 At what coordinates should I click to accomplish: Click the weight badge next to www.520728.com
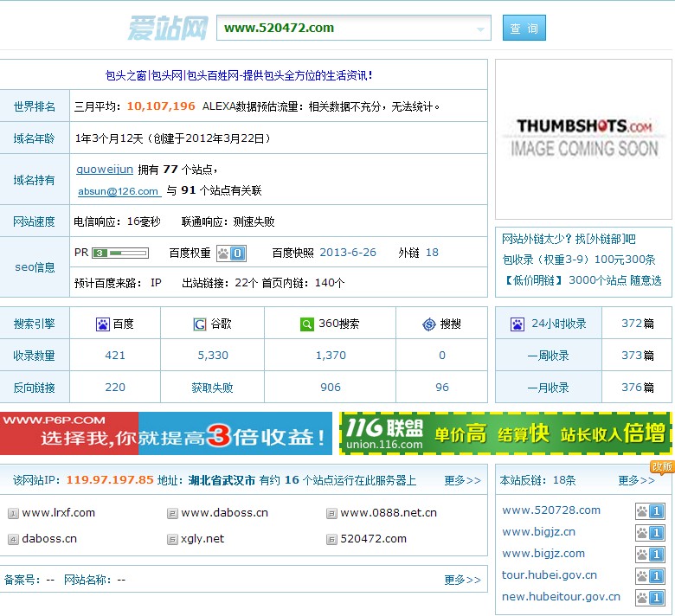[x=649, y=511]
